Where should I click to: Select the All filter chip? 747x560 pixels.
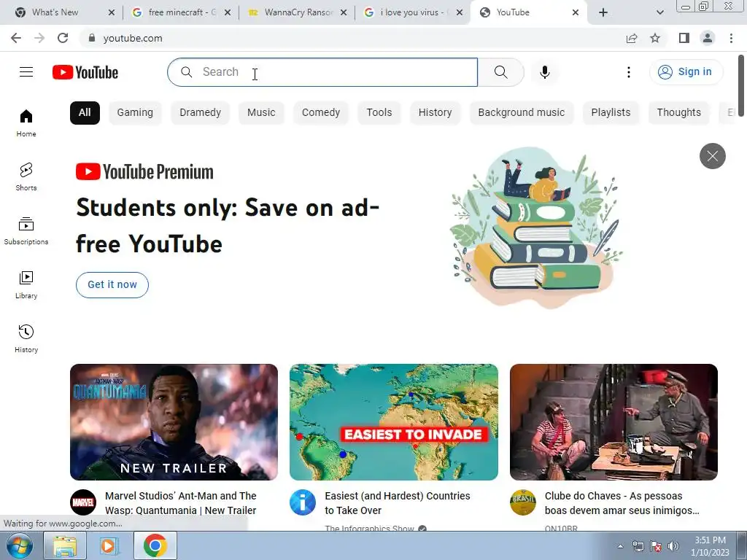coord(85,113)
